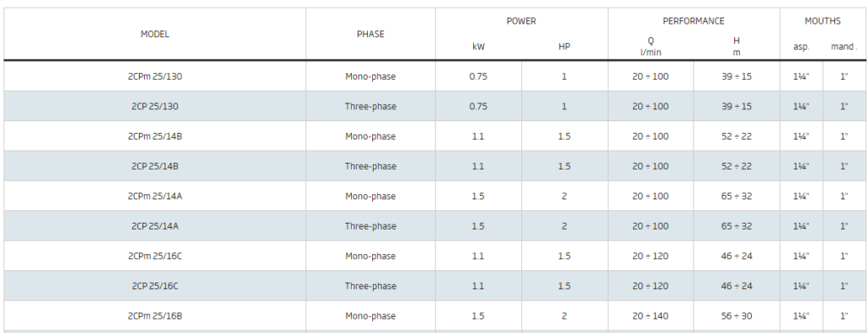Click the MODEL column header
This screenshot has width=868, height=333.
[x=155, y=34]
